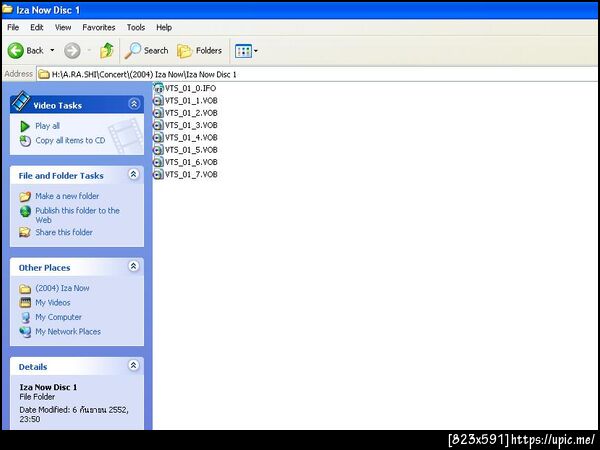This screenshot has width=600, height=450.
Task: Collapse the Video Tasks panel
Action: [134, 104]
